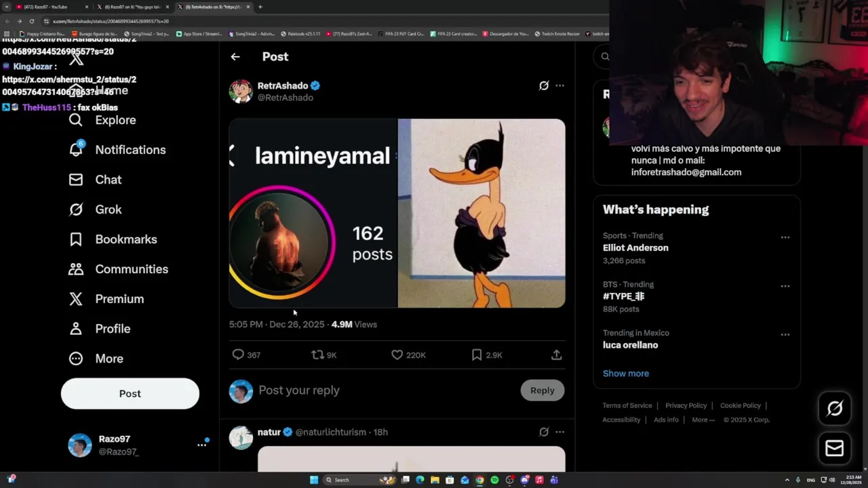Open Privacy Policy link

(x=686, y=405)
